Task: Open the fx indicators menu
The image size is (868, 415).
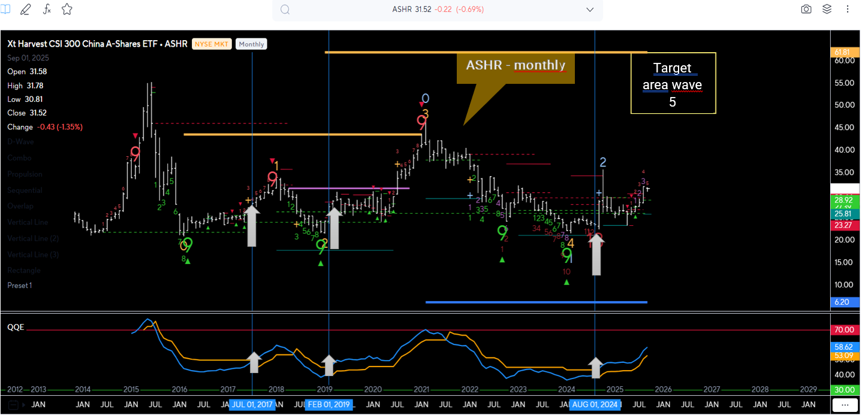Action: 47,10
